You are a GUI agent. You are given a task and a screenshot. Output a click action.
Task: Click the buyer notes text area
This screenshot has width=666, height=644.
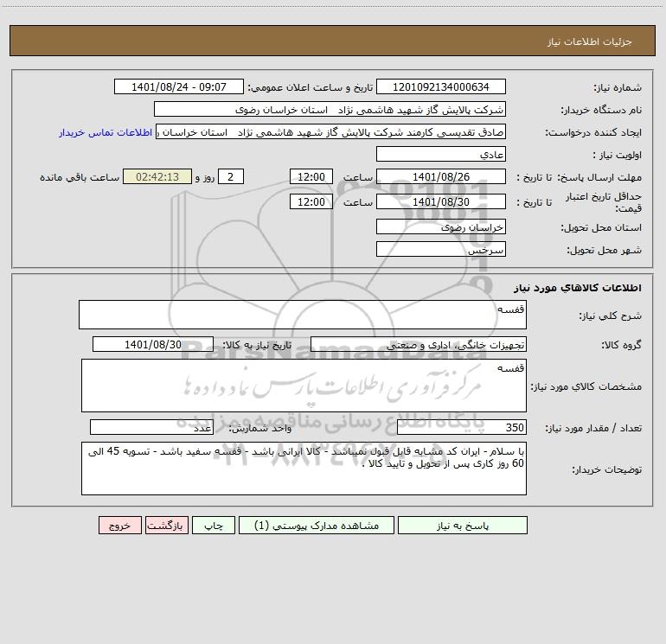(304, 469)
